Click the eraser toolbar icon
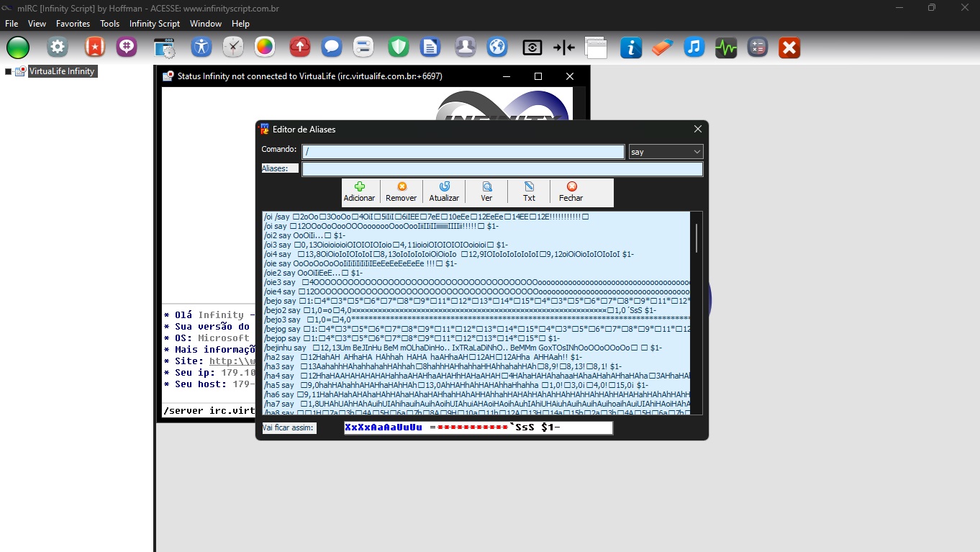The width and height of the screenshot is (980, 552). point(662,47)
